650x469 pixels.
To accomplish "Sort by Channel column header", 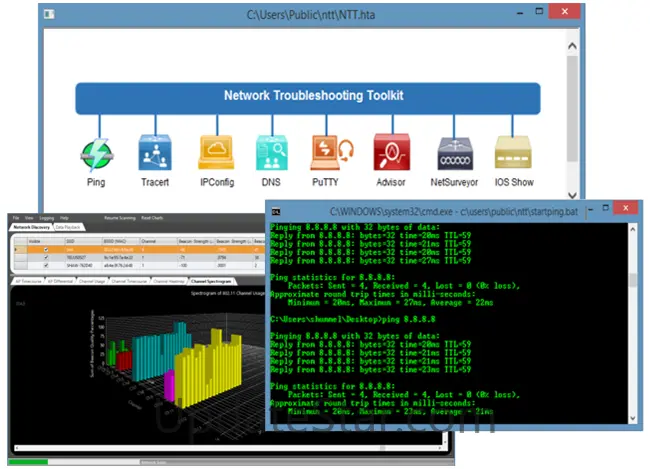I will [x=158, y=241].
